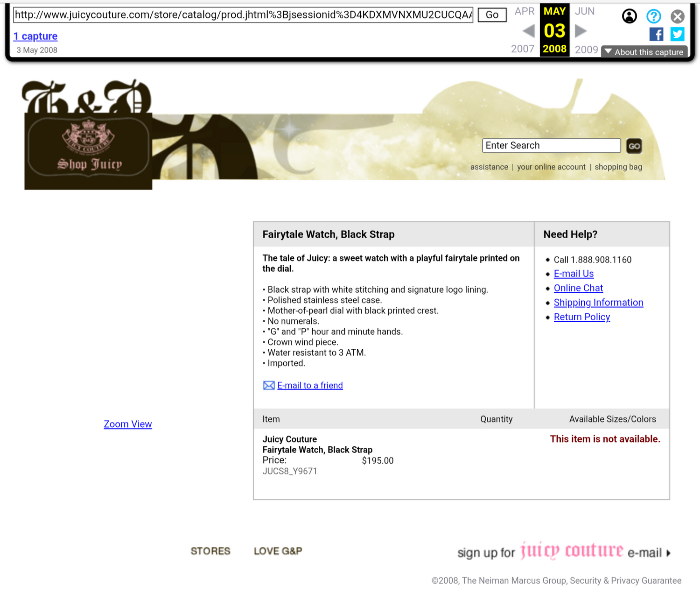Click the Enter Search field
The height and width of the screenshot is (607, 700).
[x=551, y=146]
